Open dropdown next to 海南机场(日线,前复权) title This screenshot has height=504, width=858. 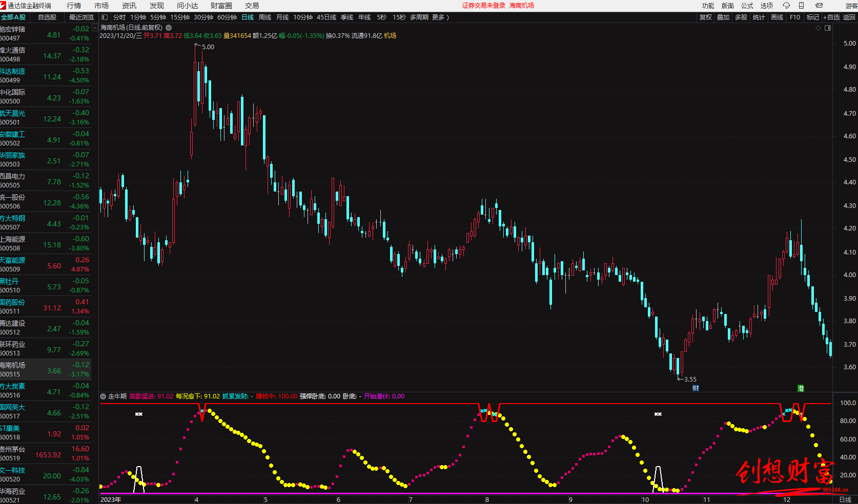click(x=169, y=28)
